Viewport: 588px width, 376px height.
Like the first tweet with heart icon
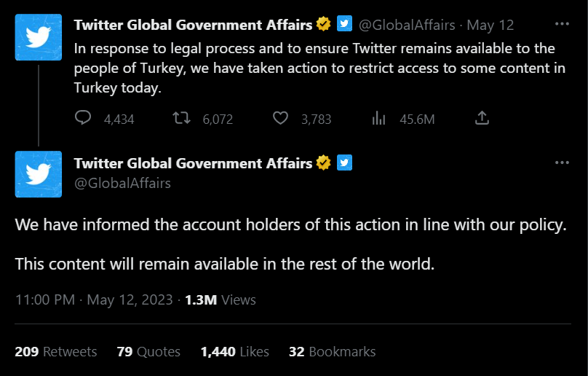(280, 119)
